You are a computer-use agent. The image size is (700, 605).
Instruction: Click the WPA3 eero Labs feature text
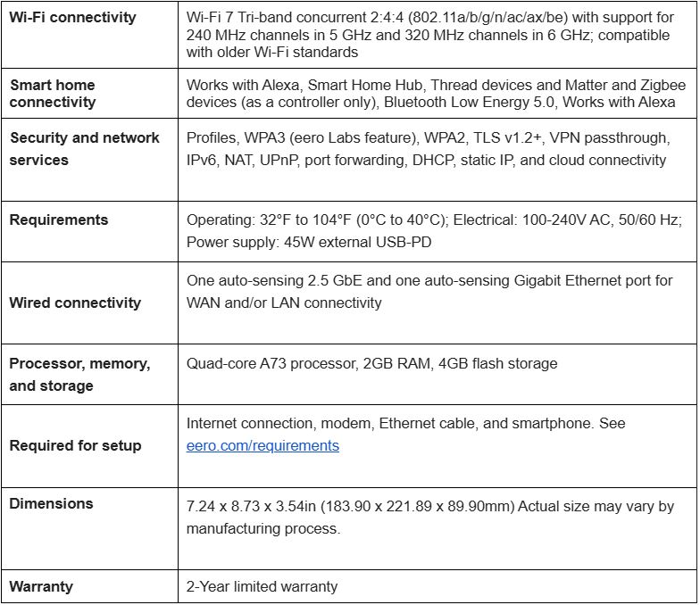coord(331,137)
